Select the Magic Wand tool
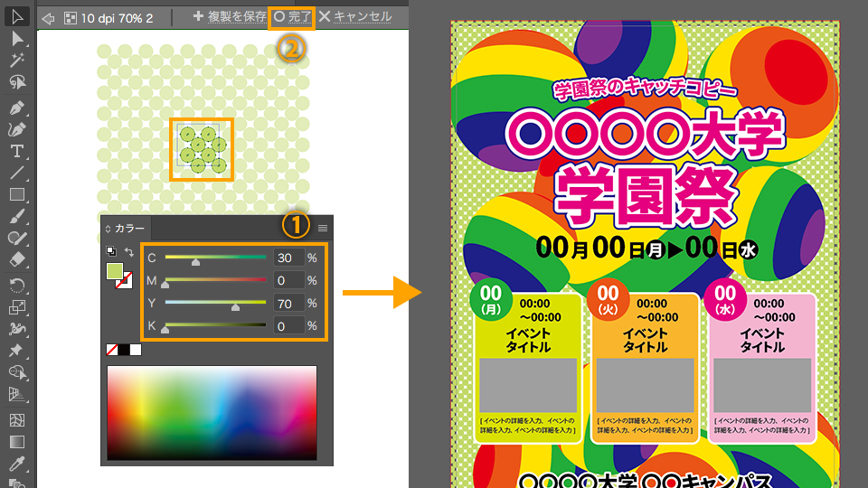This screenshot has width=868, height=488. 17,61
